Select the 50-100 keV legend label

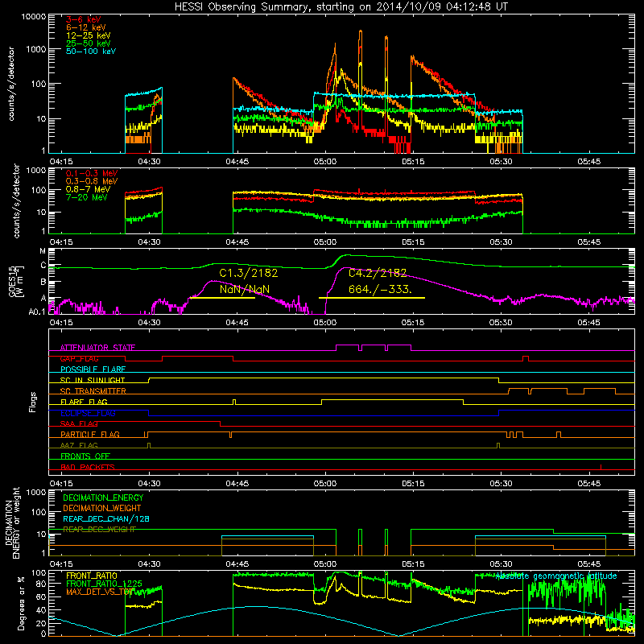tap(91, 52)
